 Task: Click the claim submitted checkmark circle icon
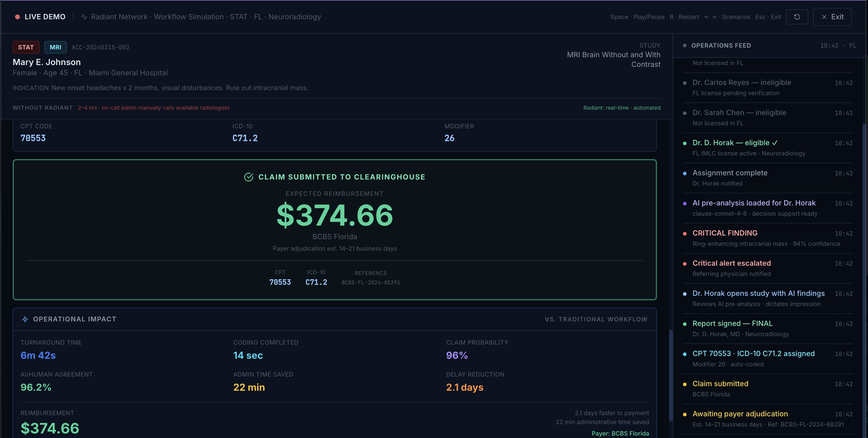(249, 177)
